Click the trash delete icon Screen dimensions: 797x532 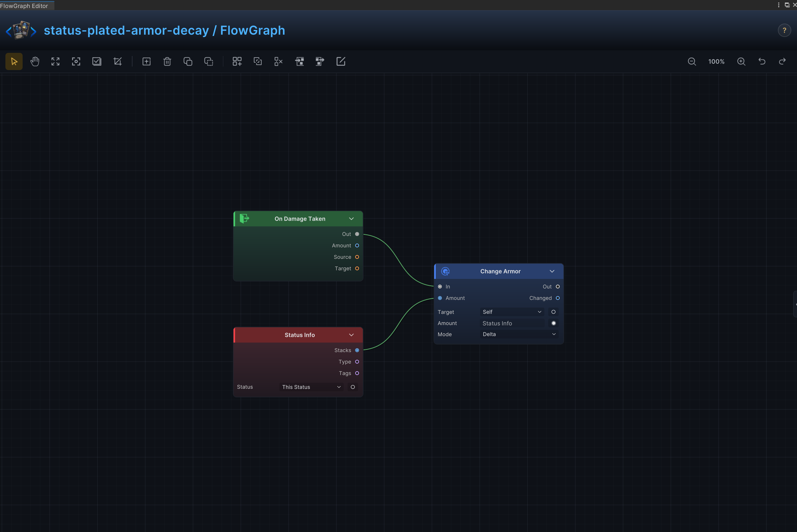[167, 61]
